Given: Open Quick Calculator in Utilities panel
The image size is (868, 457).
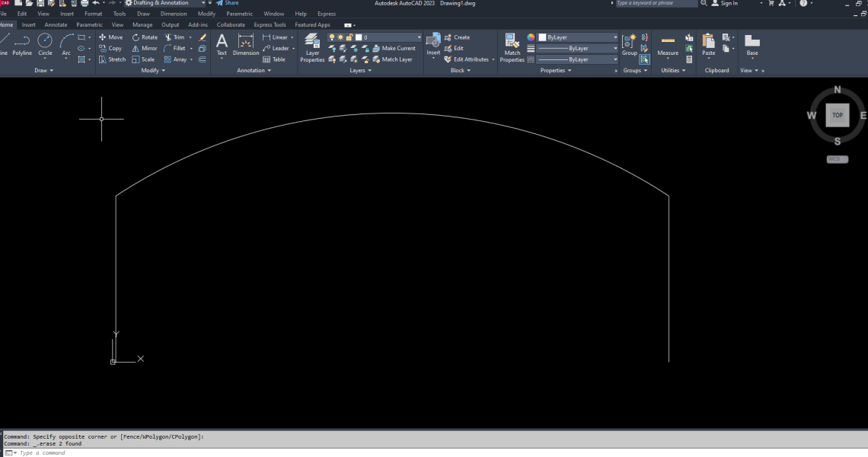Looking at the screenshot, I should [689, 59].
